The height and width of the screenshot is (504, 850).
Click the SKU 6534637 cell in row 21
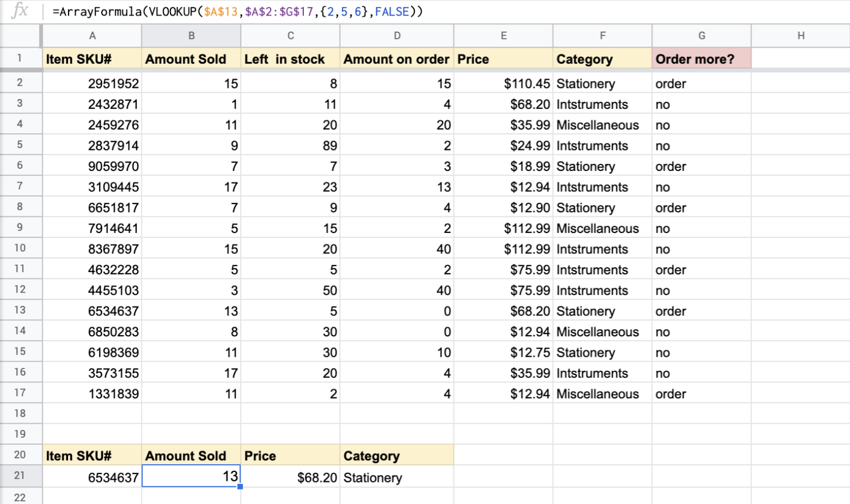tap(92, 476)
